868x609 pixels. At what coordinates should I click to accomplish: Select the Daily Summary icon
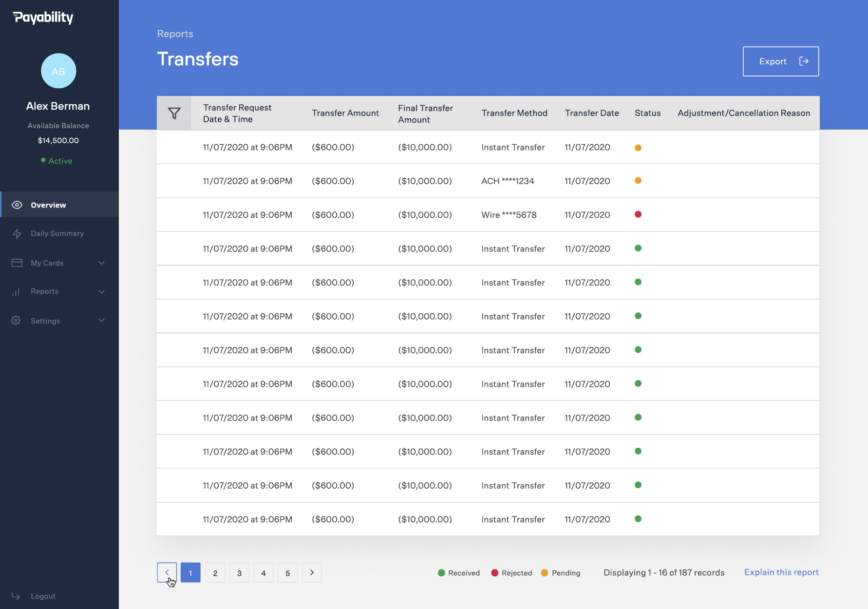click(x=17, y=233)
